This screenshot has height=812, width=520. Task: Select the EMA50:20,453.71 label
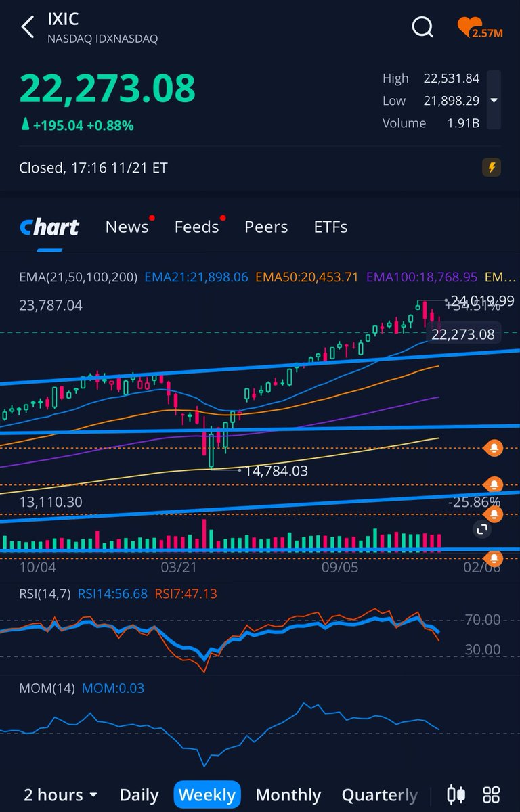click(307, 277)
